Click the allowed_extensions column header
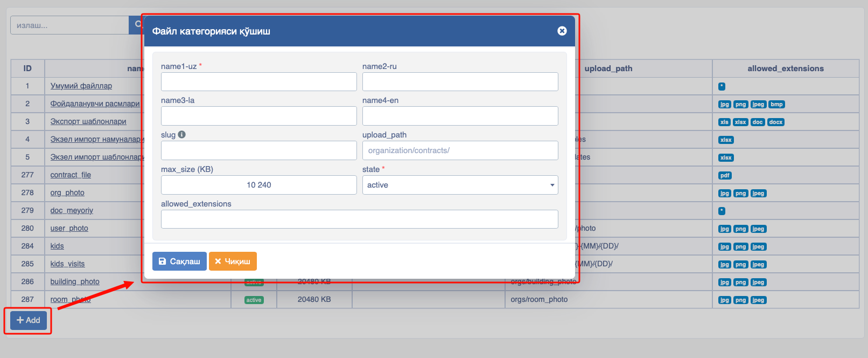The height and width of the screenshot is (358, 868). pyautogui.click(x=786, y=68)
